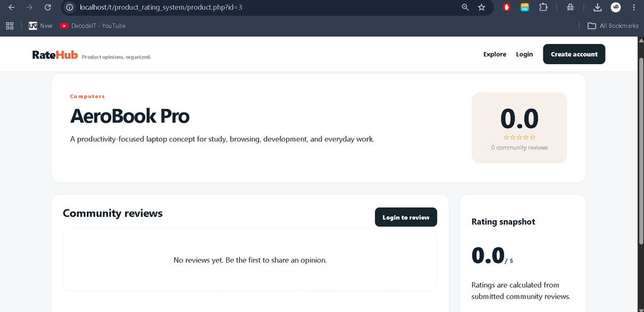Open the orange and blue extension icon
This screenshot has height=312, width=644.
(x=525, y=8)
